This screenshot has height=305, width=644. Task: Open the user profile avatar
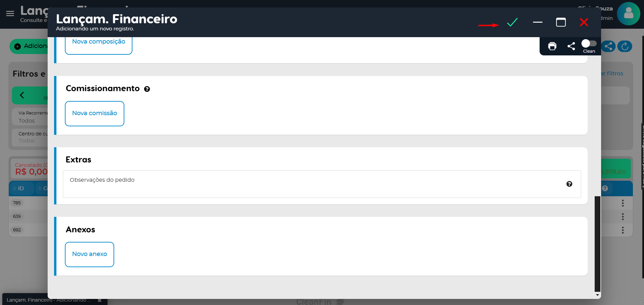[628, 14]
